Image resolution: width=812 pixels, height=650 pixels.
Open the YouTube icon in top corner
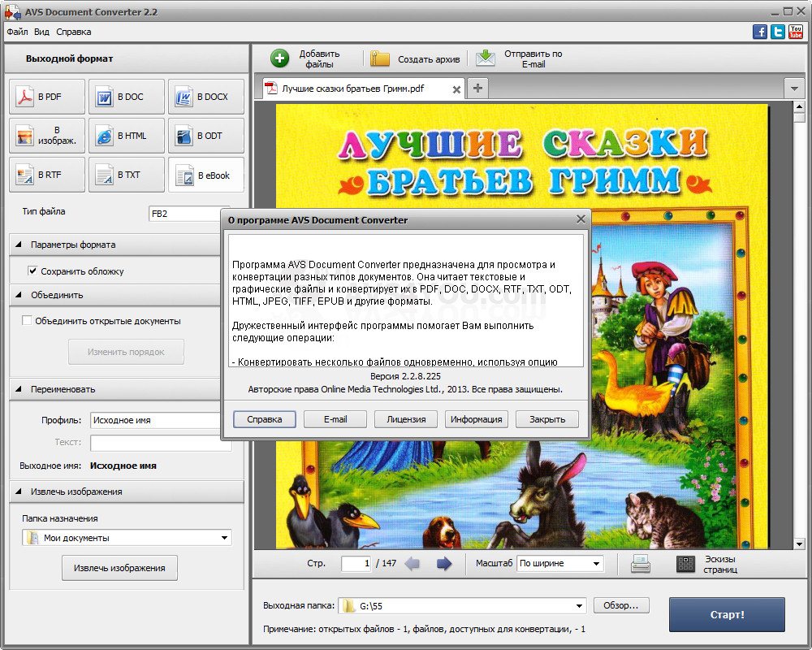(x=796, y=32)
